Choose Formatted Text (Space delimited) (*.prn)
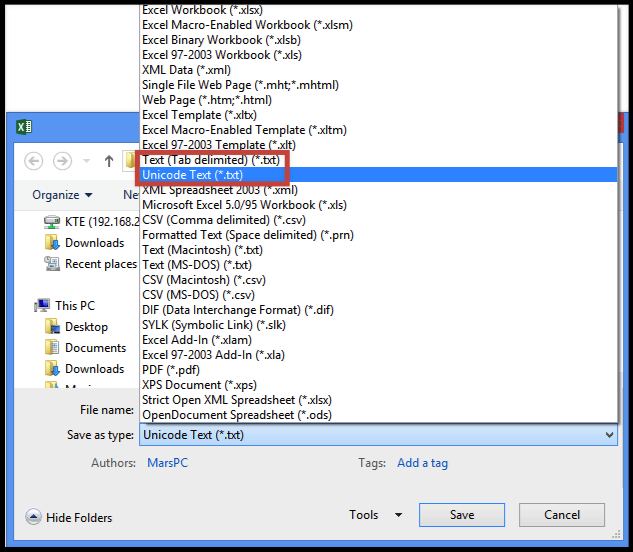 tap(379, 235)
